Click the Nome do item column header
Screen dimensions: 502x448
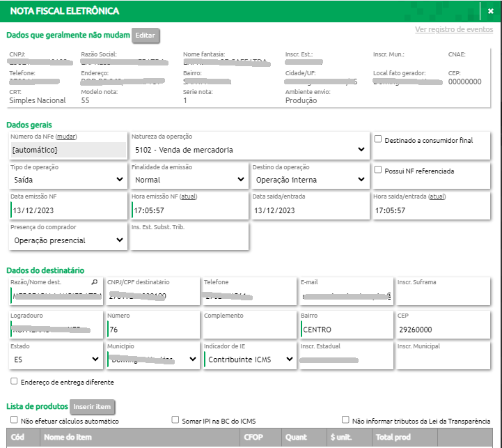point(140,438)
